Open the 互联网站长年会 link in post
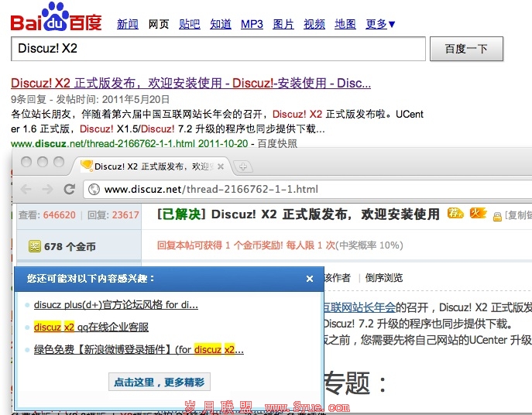 tap(360, 307)
